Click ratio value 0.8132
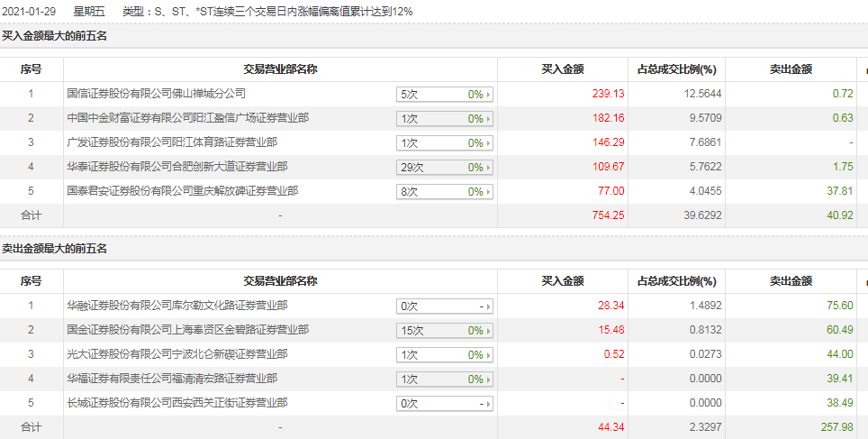The width and height of the screenshot is (868, 439). click(705, 330)
